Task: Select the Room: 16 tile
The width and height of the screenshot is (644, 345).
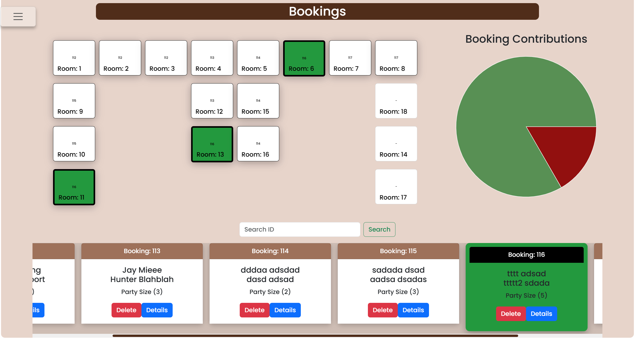Action: 258,144
